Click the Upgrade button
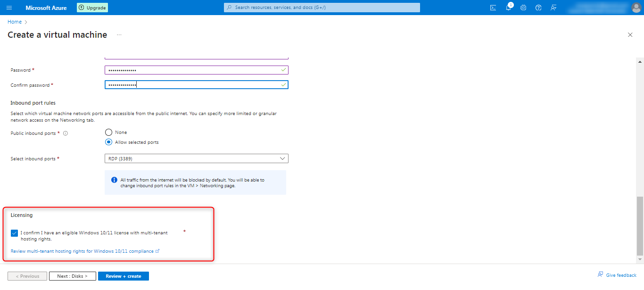Image resolution: width=644 pixels, height=290 pixels. click(92, 8)
